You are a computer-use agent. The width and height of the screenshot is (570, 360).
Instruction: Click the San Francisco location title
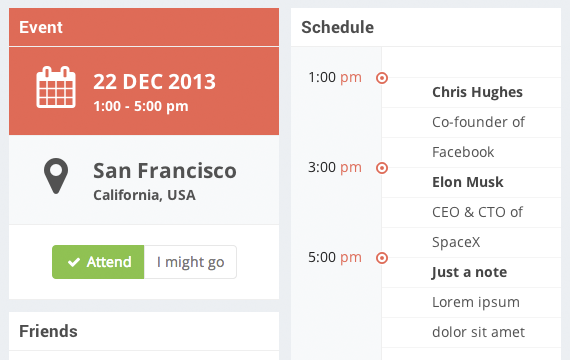pyautogui.click(x=165, y=171)
